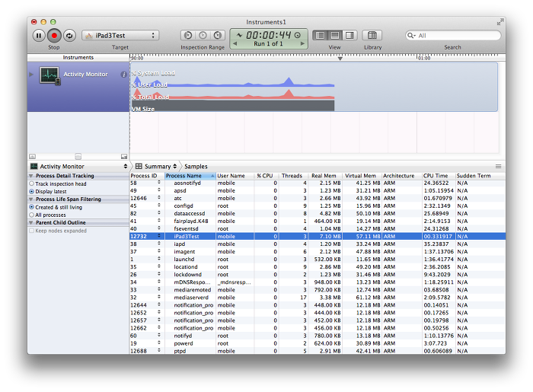Click the stepper arrows for process 12732
The width and height of the screenshot is (533, 392).
[158, 236]
